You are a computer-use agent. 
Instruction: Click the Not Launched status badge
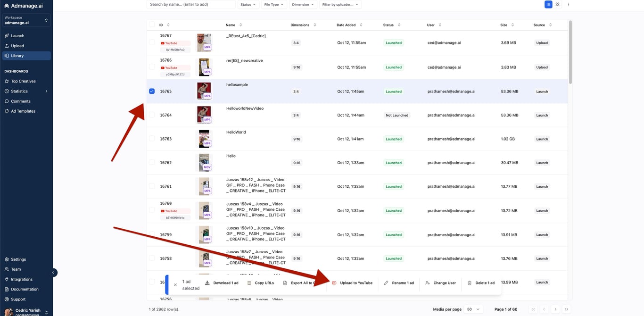tap(397, 115)
